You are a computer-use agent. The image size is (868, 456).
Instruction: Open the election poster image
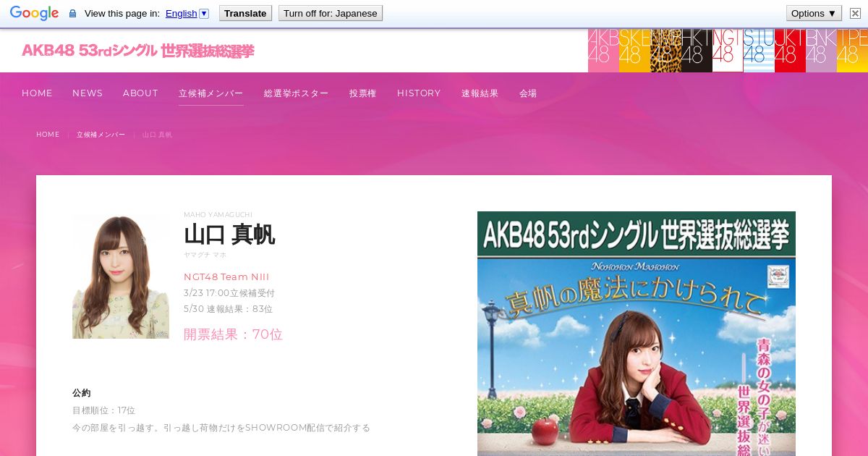coord(637,334)
